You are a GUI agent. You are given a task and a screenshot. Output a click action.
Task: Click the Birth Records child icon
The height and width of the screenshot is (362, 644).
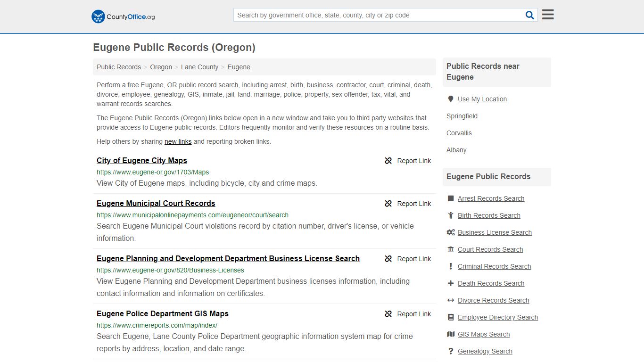click(451, 215)
